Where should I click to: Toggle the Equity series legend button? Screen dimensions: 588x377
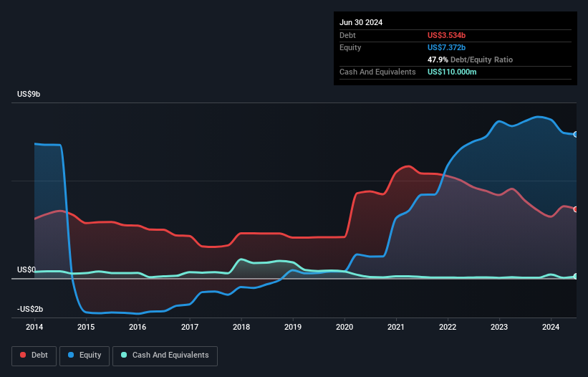point(85,355)
